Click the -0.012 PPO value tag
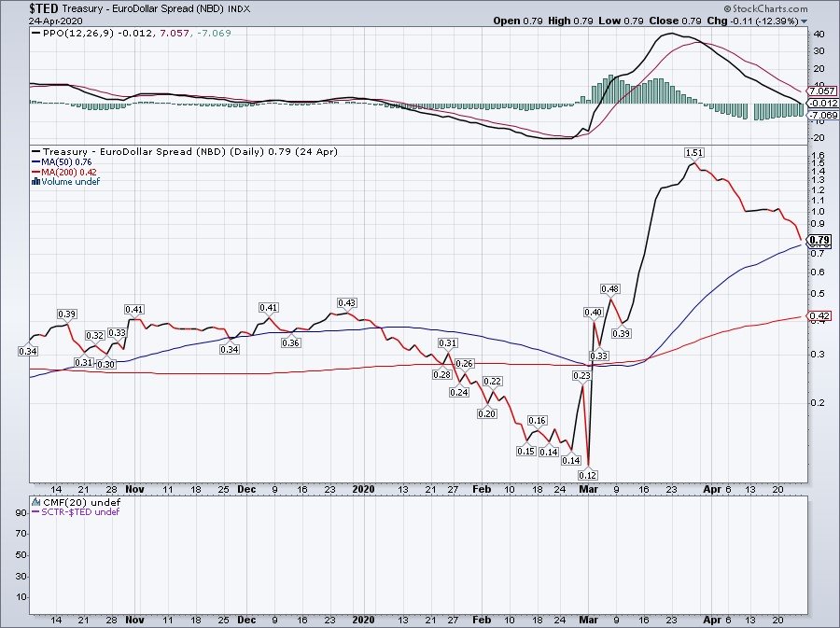The image size is (840, 628). [x=823, y=104]
